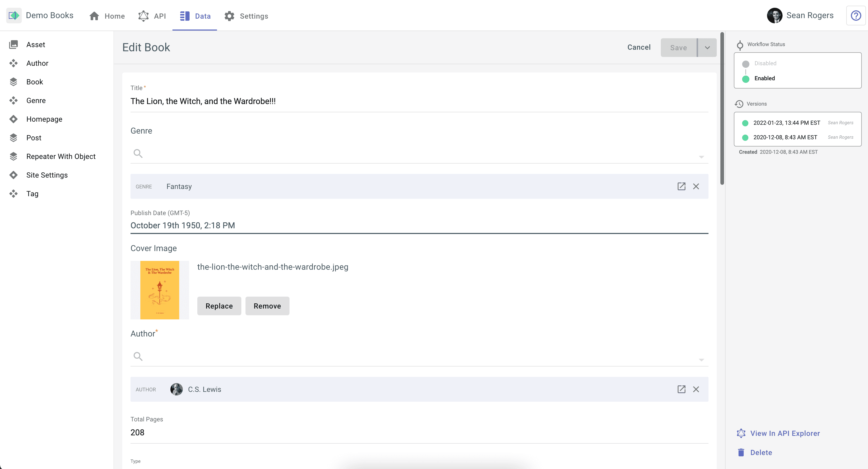Click the Genre search input field
Viewport: 868px width, 469px height.
(419, 153)
